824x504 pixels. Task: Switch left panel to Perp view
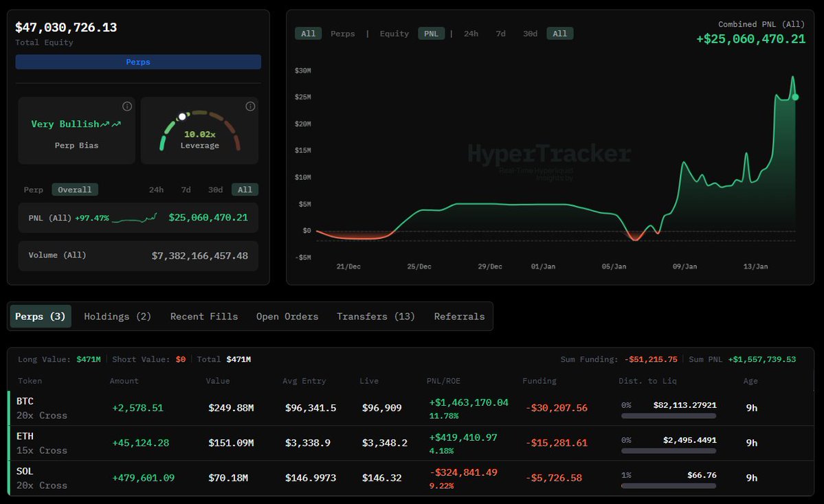(x=33, y=190)
